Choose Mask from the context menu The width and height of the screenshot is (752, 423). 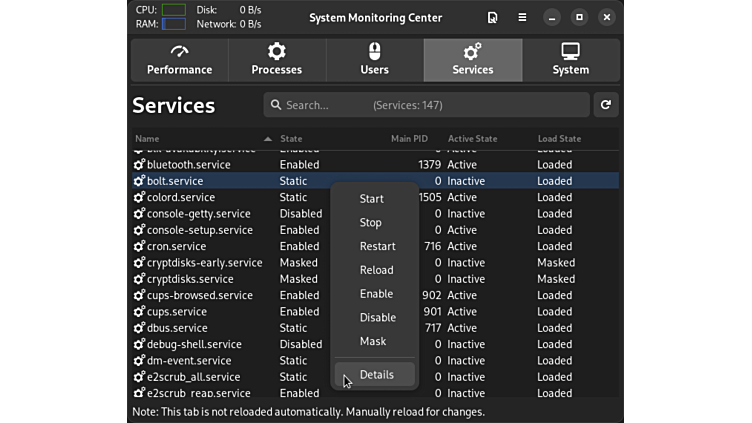(x=372, y=341)
